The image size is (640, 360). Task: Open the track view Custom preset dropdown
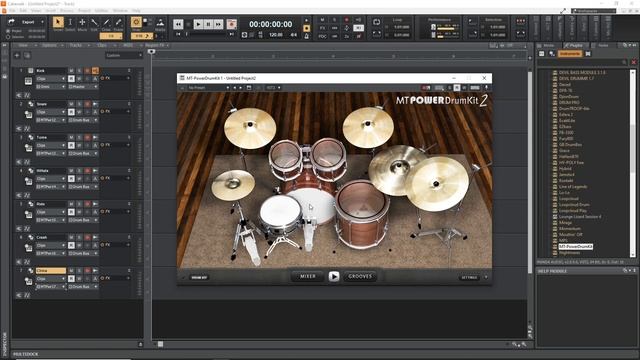(x=123, y=56)
